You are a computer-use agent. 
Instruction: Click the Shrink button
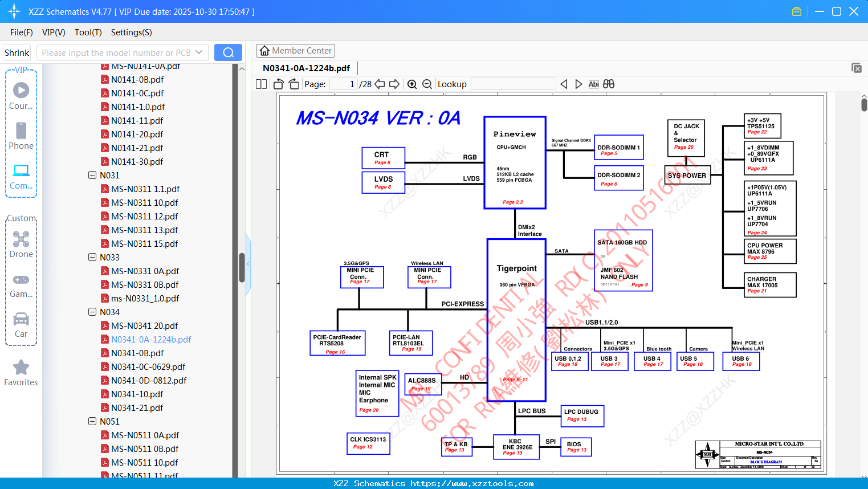tap(17, 52)
